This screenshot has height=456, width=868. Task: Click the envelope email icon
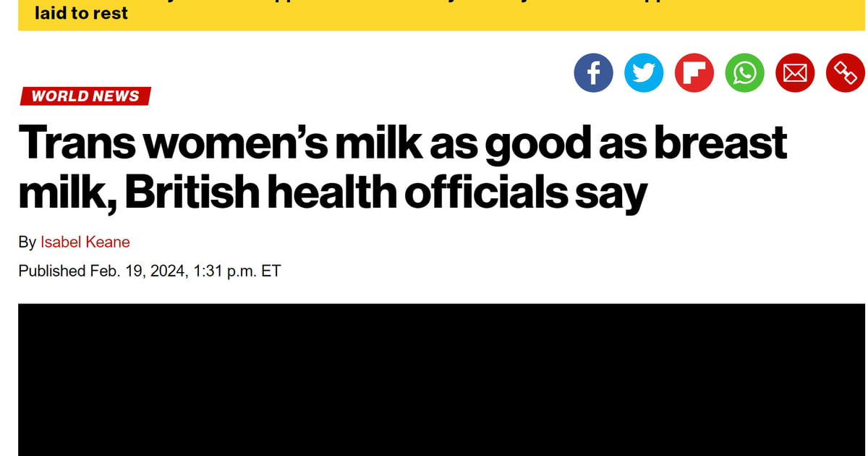tap(794, 72)
